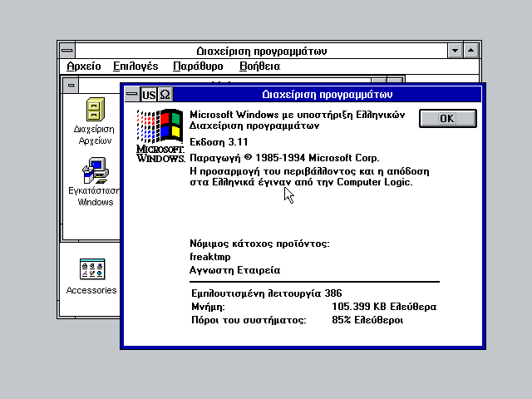Open the About dialog's control menu box

click(x=132, y=94)
